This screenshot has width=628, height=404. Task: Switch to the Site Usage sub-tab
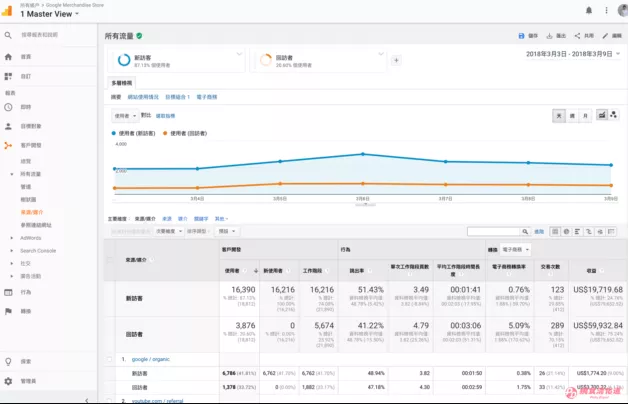(x=143, y=97)
